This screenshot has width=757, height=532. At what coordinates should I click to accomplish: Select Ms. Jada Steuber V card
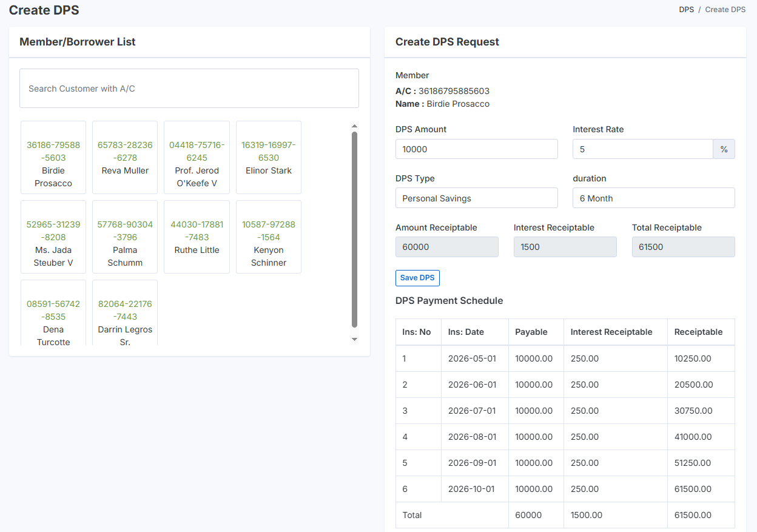(x=53, y=237)
